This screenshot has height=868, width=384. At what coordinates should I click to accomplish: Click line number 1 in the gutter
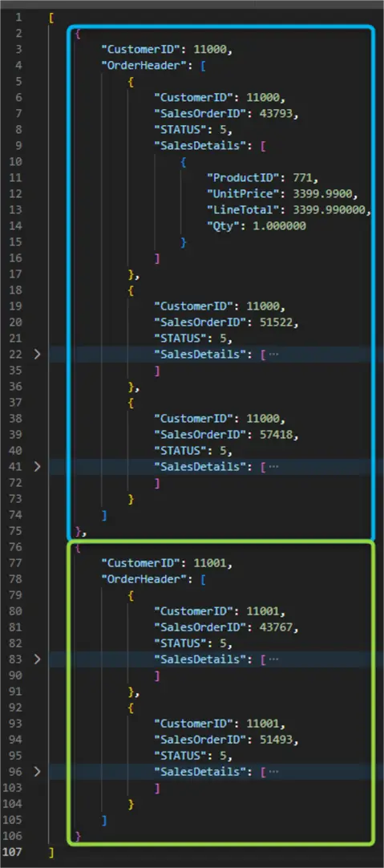[x=19, y=18]
